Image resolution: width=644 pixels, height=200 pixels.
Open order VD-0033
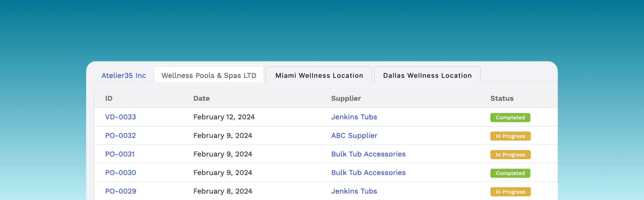pyautogui.click(x=120, y=117)
